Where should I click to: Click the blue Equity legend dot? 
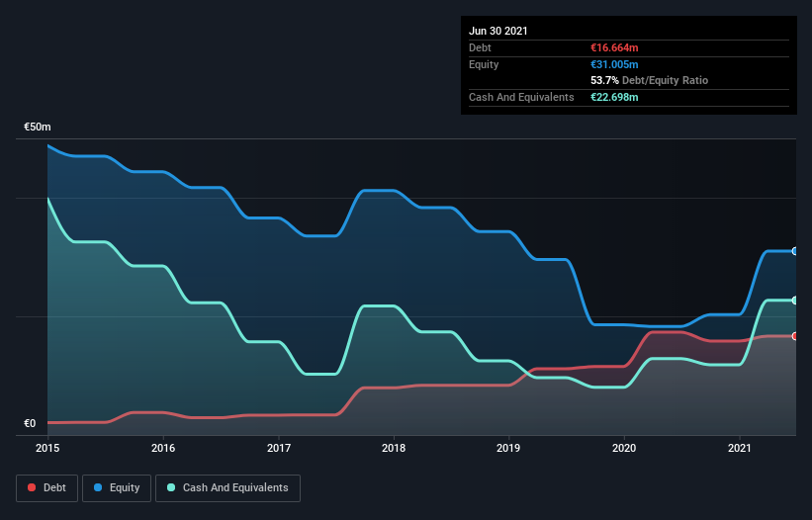(x=98, y=487)
